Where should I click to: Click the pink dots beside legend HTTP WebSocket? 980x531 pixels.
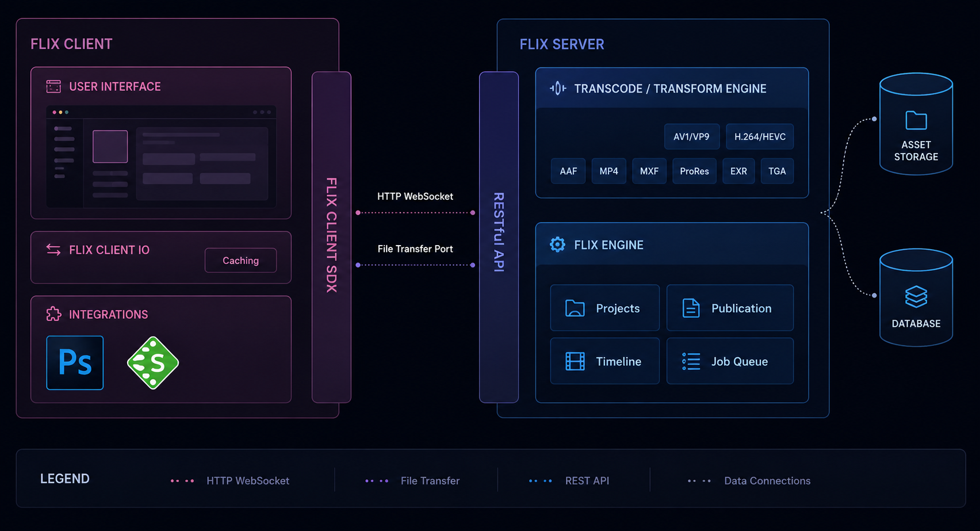182,481
